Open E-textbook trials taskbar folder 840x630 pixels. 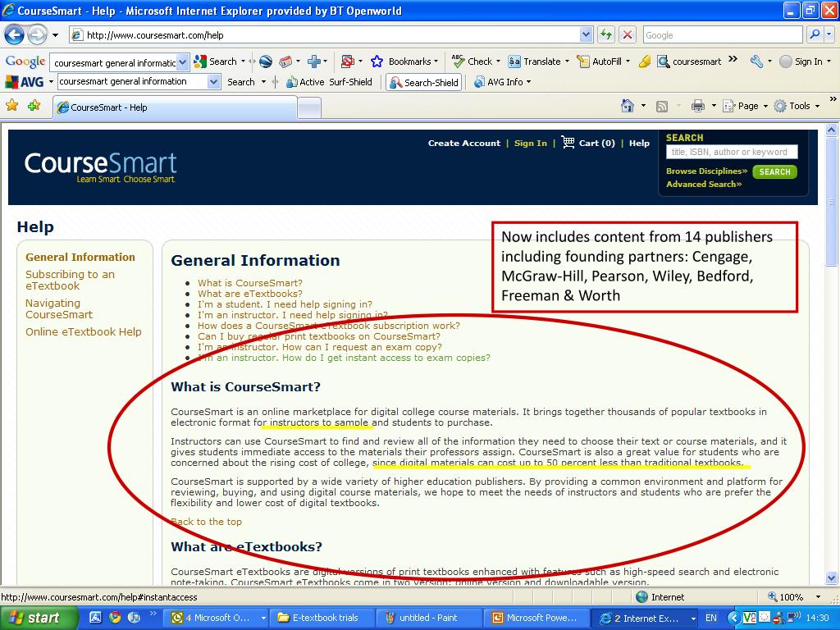322,619
